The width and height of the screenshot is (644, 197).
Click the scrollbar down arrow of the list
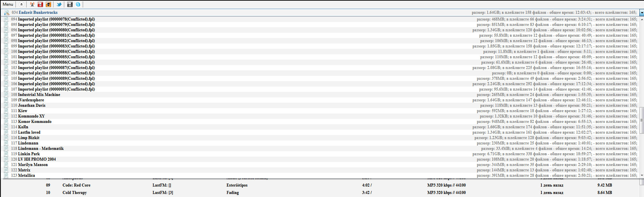[642, 175]
